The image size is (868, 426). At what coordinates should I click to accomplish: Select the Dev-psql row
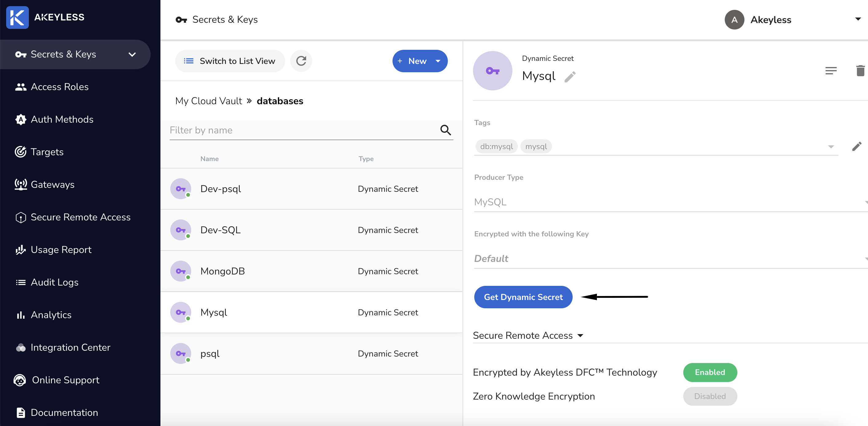coord(311,189)
